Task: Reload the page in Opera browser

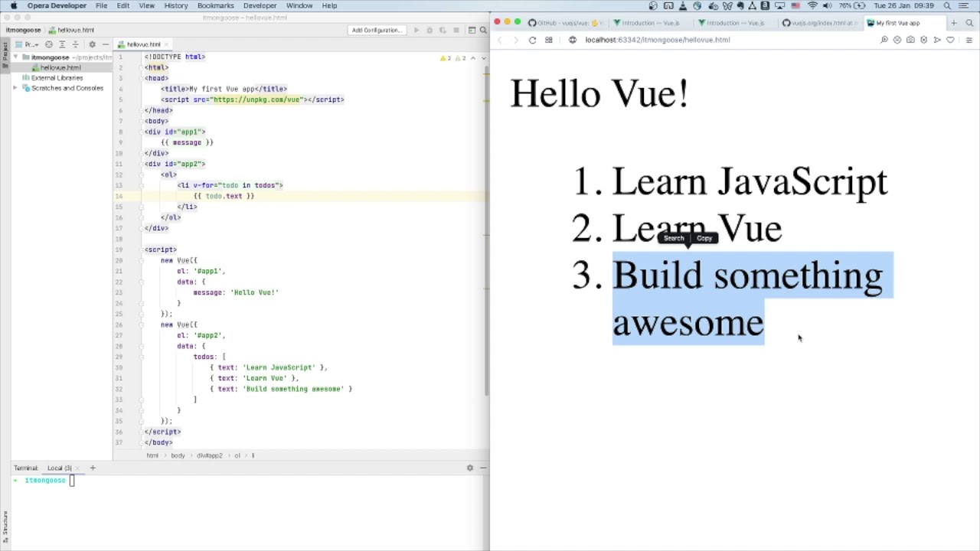Action: (532, 40)
